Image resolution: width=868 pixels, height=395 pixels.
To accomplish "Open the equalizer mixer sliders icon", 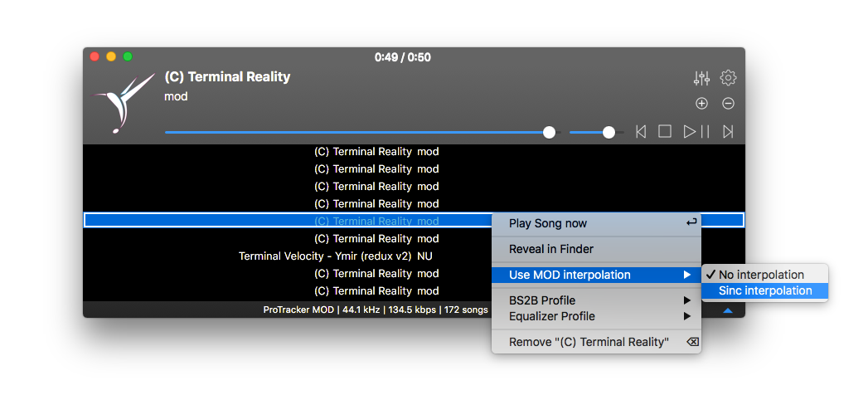I will (x=701, y=78).
